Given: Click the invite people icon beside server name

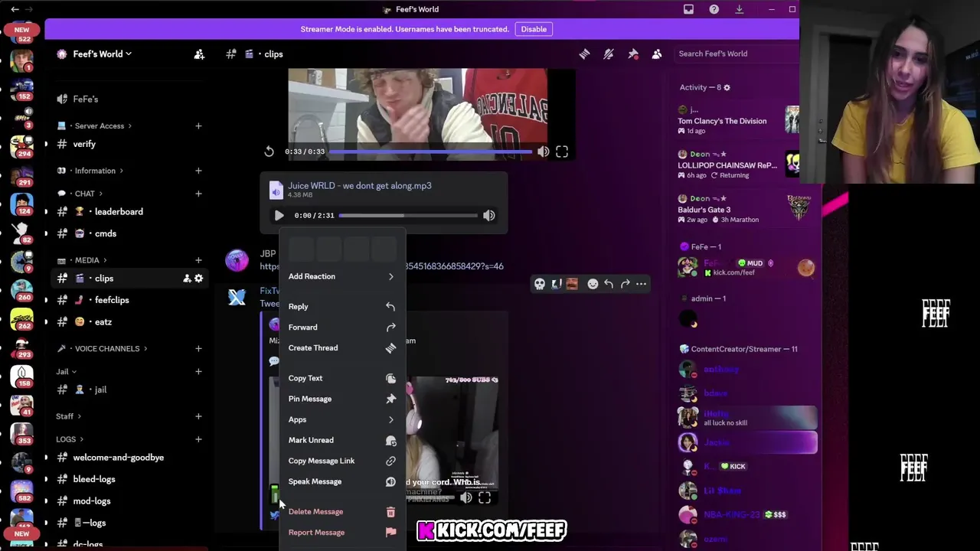Looking at the screenshot, I should pyautogui.click(x=199, y=54).
